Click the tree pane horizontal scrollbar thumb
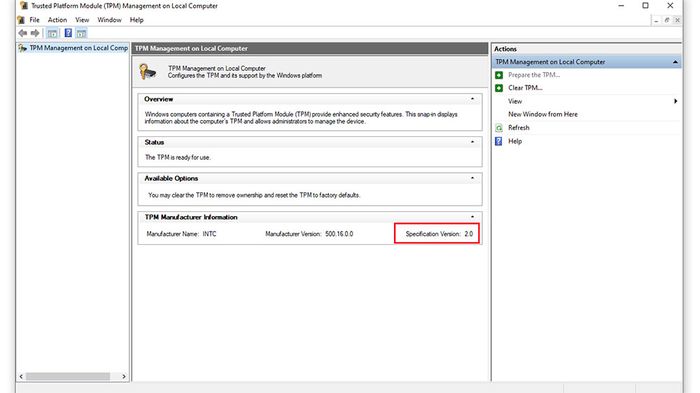 [x=67, y=376]
